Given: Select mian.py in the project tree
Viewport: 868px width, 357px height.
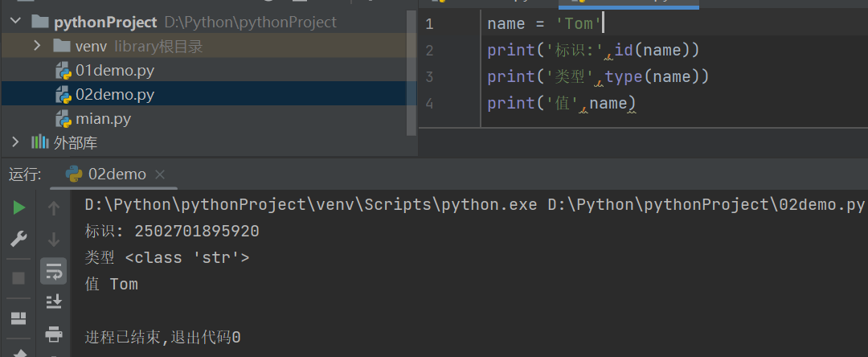Looking at the screenshot, I should [103, 119].
